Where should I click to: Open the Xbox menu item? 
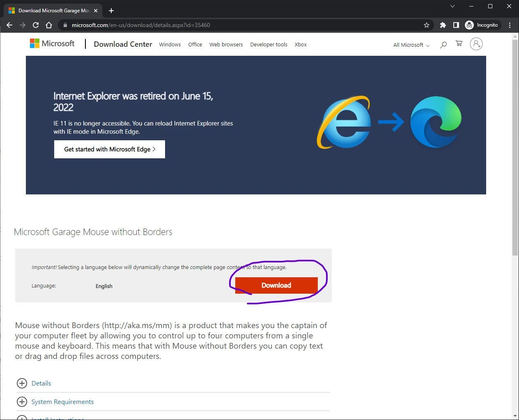(301, 44)
